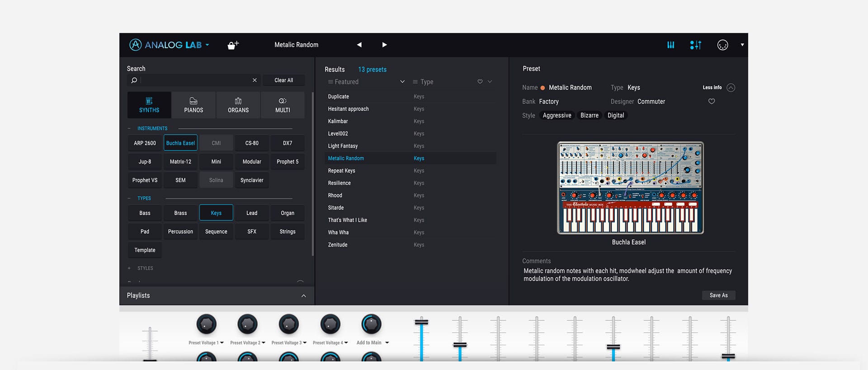Filter results by favorites heart
This screenshot has width=868, height=370.
[x=480, y=82]
